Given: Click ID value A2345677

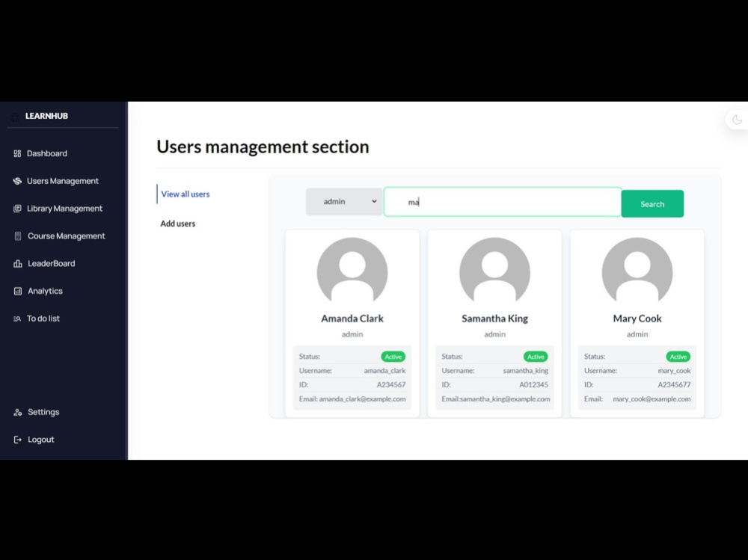Looking at the screenshot, I should [x=674, y=385].
